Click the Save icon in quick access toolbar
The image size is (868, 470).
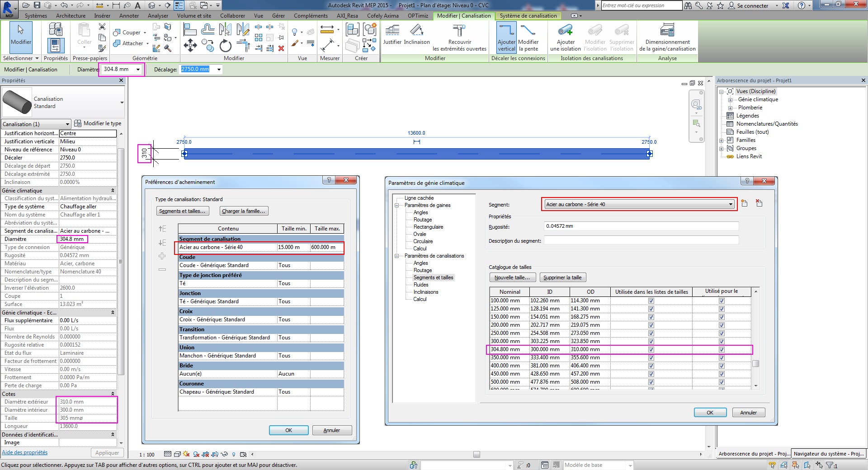(37, 5)
